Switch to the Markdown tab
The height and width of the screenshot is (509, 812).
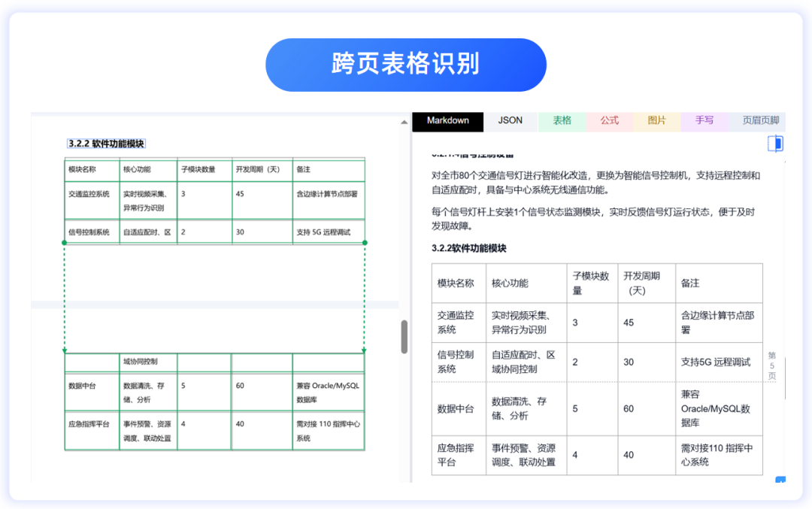pos(447,120)
